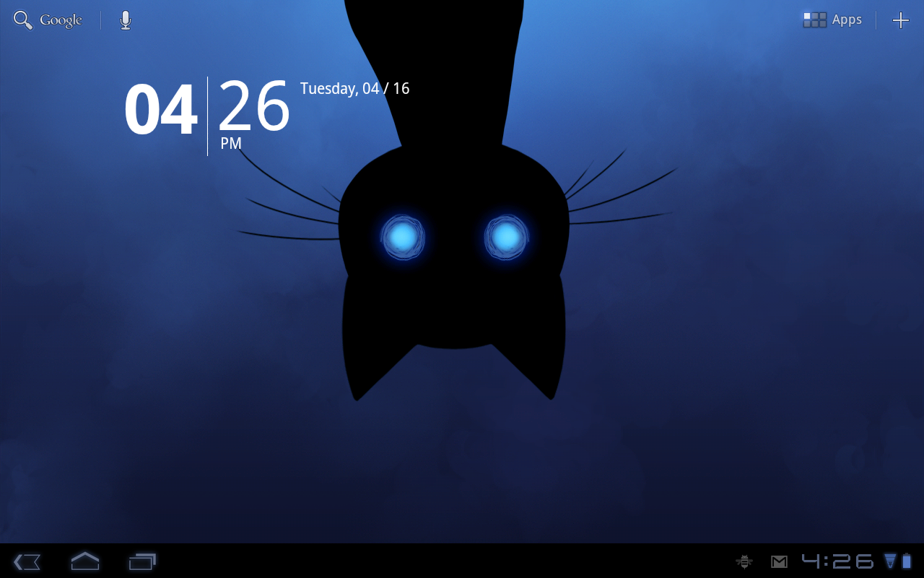924x578 pixels.
Task: Tap the signal strength status icon
Action: point(890,561)
